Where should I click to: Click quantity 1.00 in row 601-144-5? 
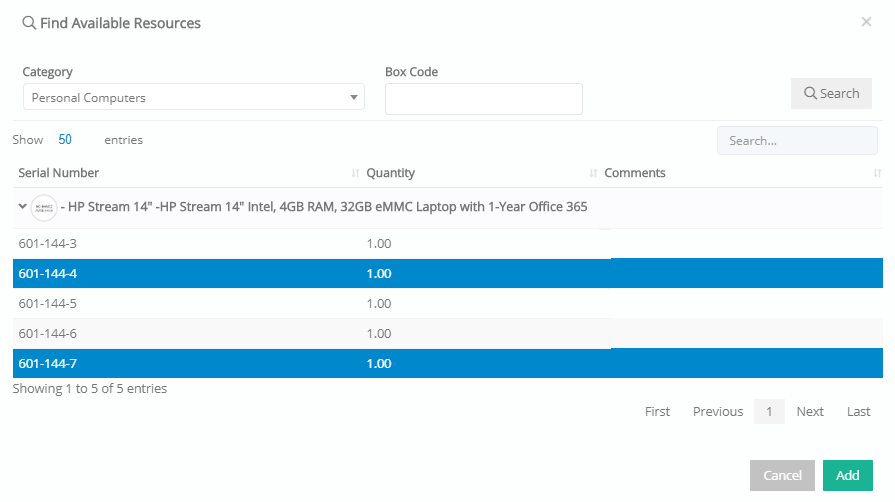(378, 303)
